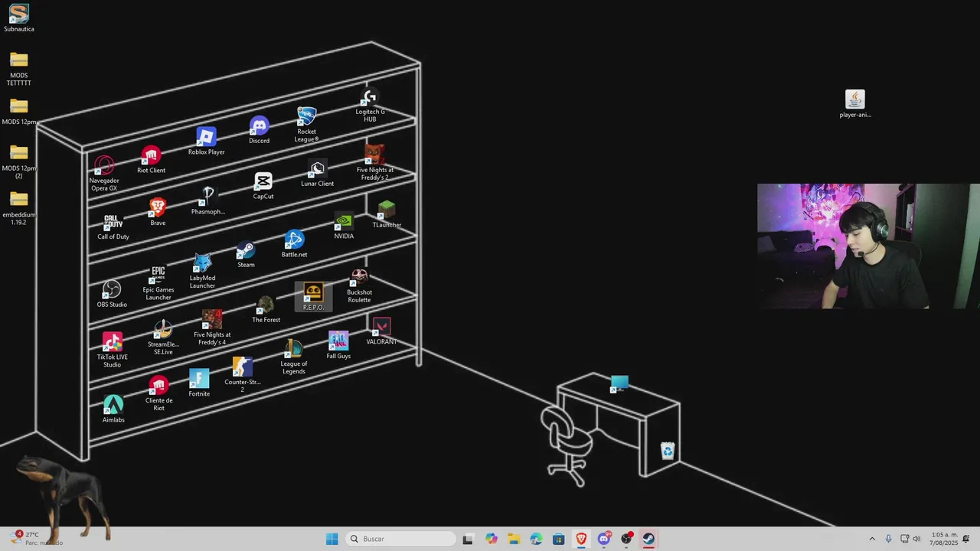Launch VALORANT desktop shortcut

(x=381, y=331)
